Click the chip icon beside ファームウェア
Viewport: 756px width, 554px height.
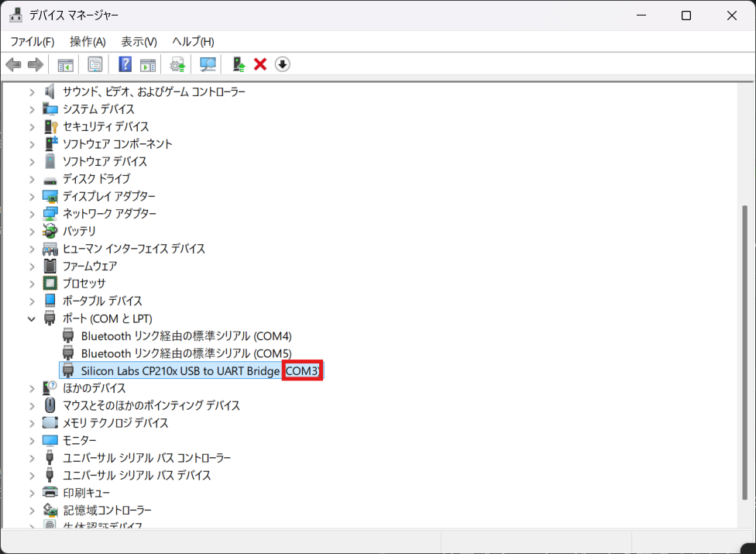50,266
